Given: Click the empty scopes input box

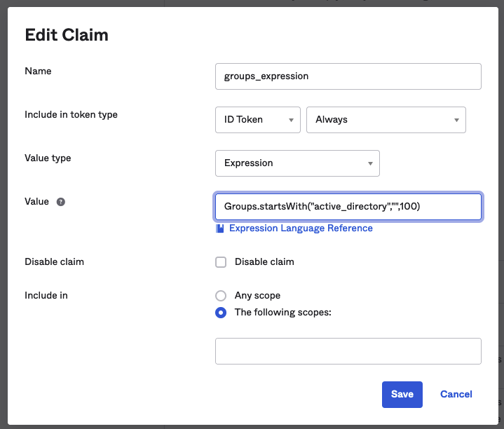Looking at the screenshot, I should (348, 351).
